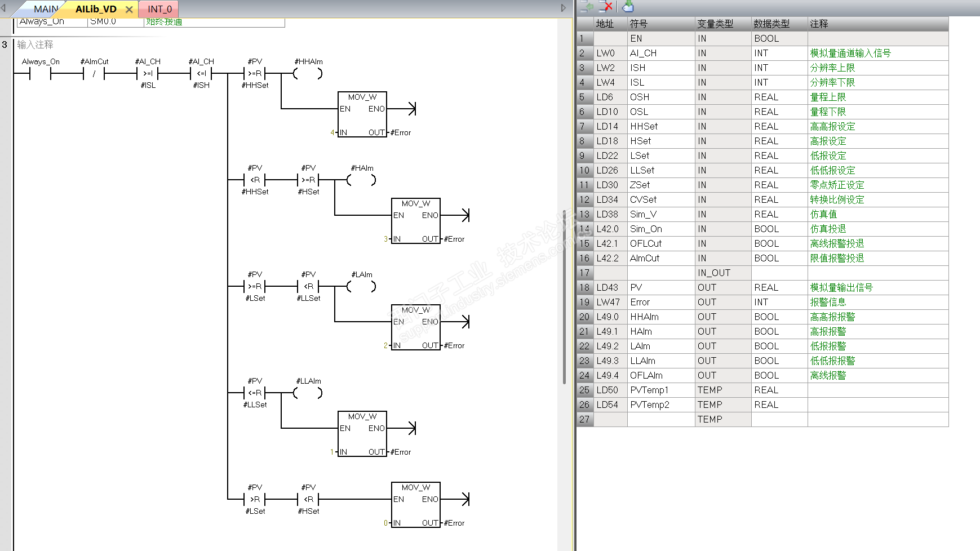980x551 pixels.
Task: Select the #LLAlm output coil
Action: 308,393
